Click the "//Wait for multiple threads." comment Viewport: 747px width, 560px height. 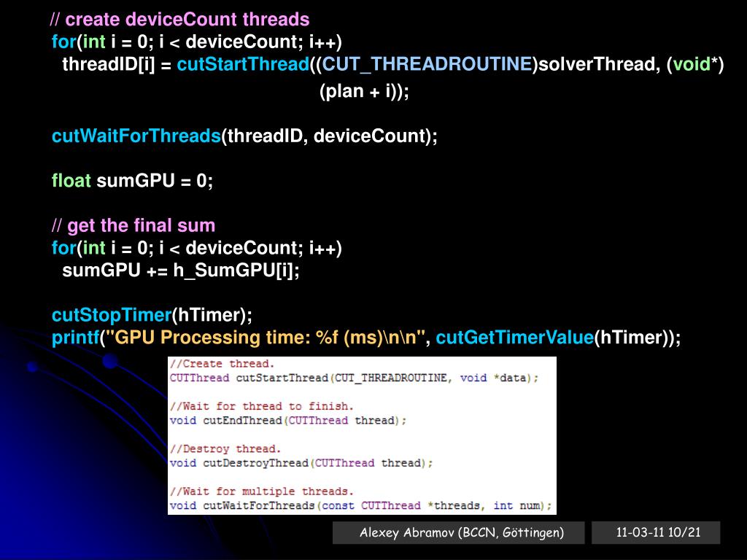tap(262, 491)
